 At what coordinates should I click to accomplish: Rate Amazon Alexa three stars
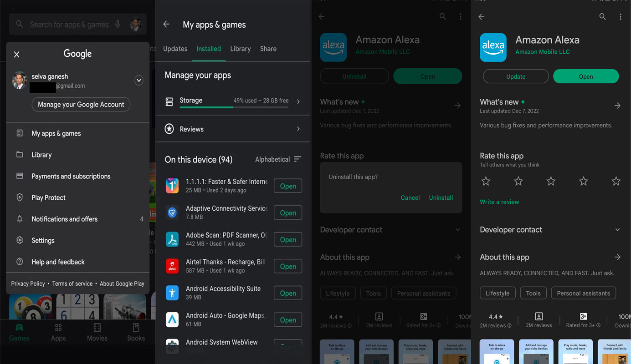pyautogui.click(x=551, y=182)
